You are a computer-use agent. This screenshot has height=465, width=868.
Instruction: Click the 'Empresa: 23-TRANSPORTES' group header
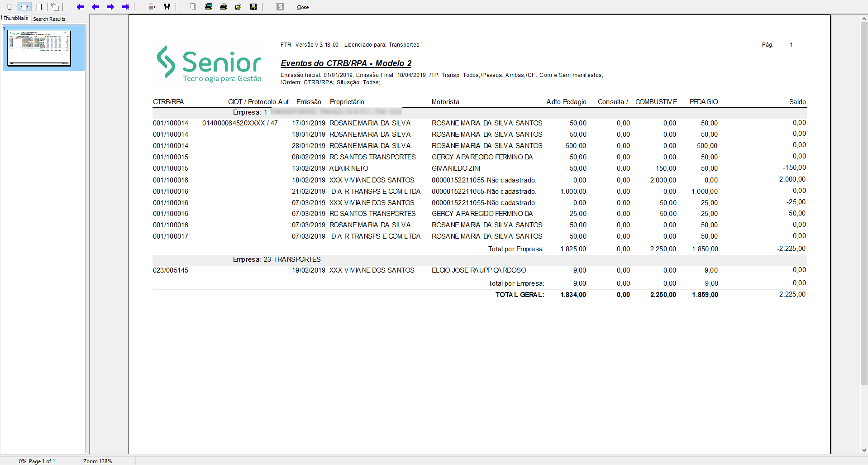click(277, 259)
